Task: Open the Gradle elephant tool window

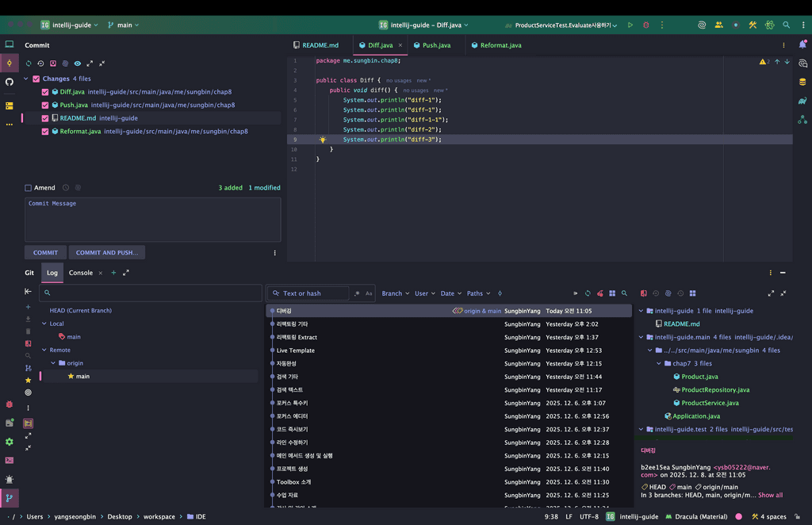Action: pos(802,101)
